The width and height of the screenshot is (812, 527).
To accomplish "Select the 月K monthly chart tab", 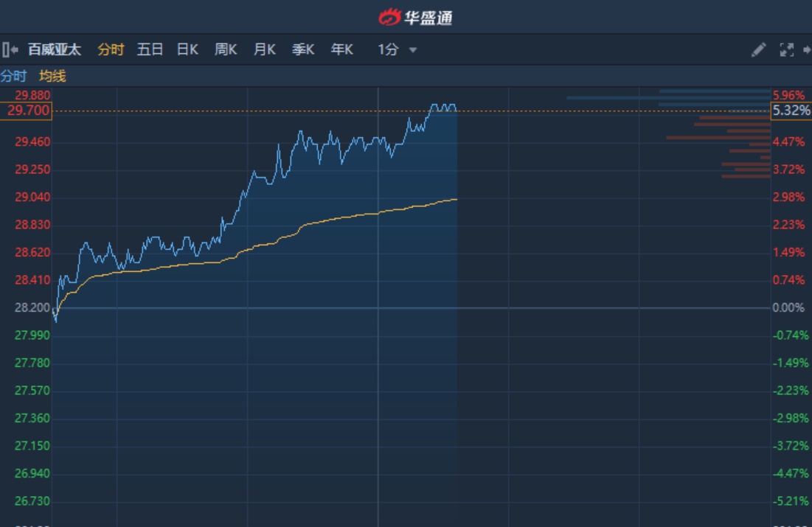I will point(264,50).
